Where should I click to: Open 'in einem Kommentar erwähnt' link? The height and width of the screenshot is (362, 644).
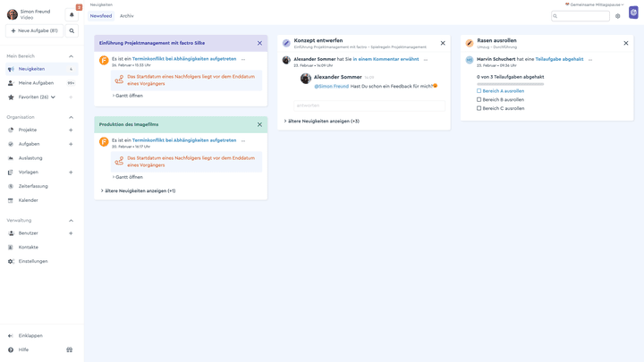tap(386, 59)
